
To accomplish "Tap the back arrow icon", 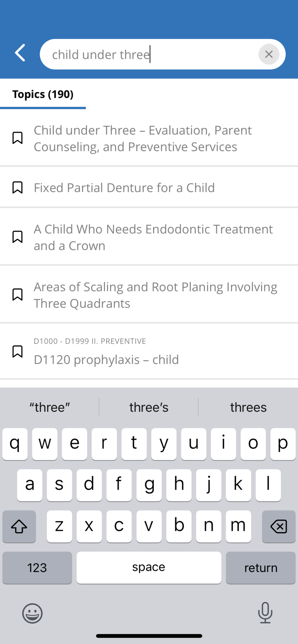I will (20, 53).
